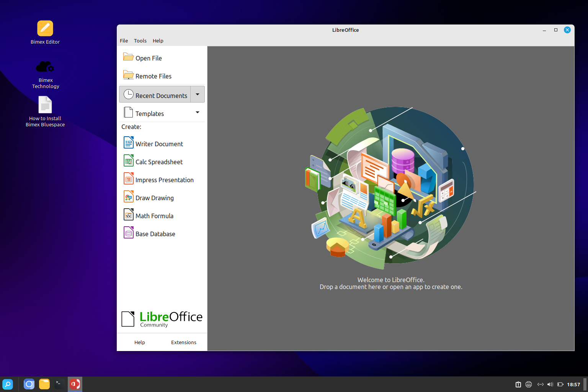Expand the Templates dropdown arrow
The width and height of the screenshot is (588, 392).
pos(198,113)
